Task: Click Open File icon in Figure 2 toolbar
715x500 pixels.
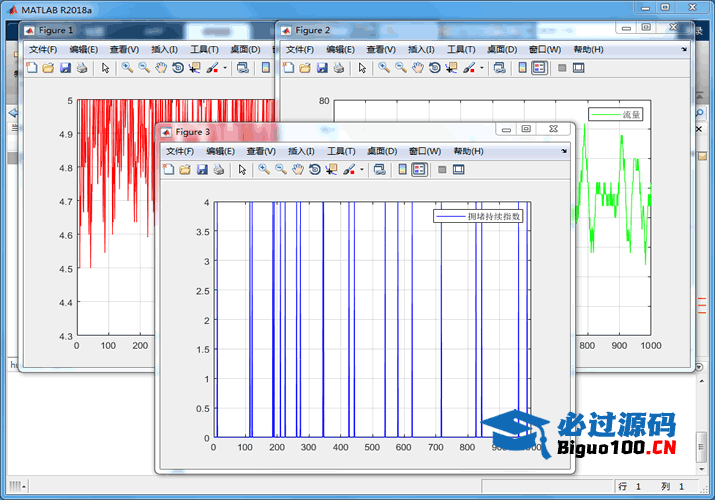Action: [x=305, y=68]
